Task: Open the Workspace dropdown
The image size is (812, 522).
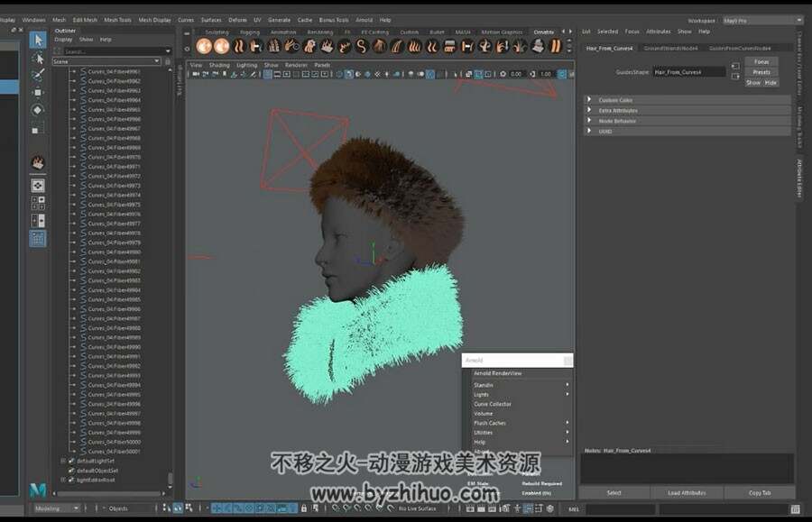Action: click(761, 21)
